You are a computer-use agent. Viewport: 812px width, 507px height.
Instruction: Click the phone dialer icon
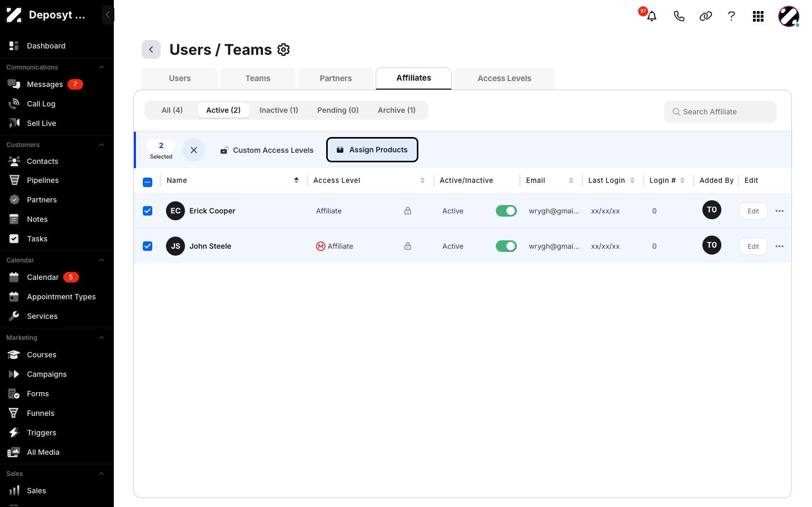coord(679,16)
